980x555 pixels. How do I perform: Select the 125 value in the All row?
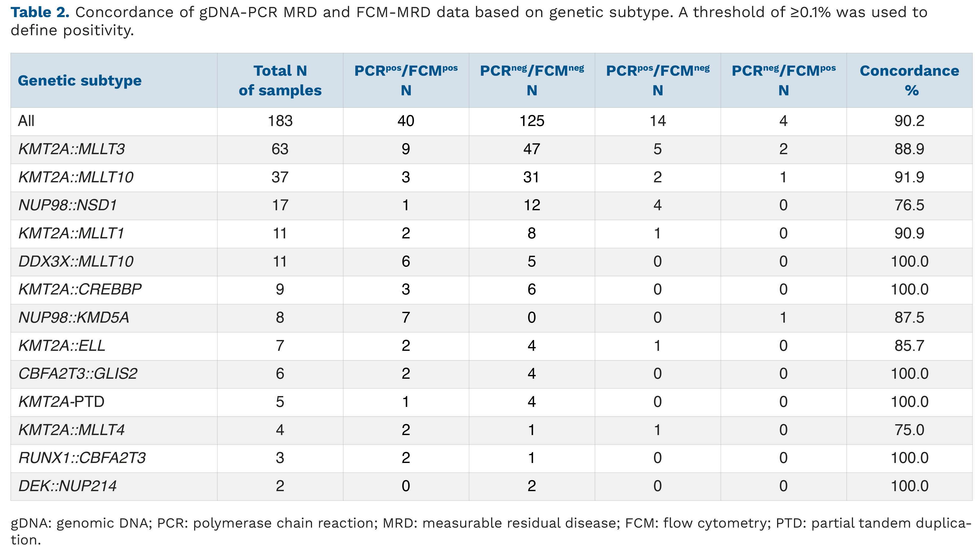[532, 121]
